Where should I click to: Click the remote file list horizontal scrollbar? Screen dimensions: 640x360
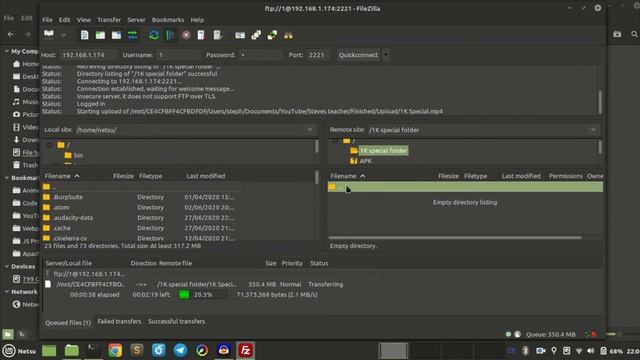coord(455,238)
